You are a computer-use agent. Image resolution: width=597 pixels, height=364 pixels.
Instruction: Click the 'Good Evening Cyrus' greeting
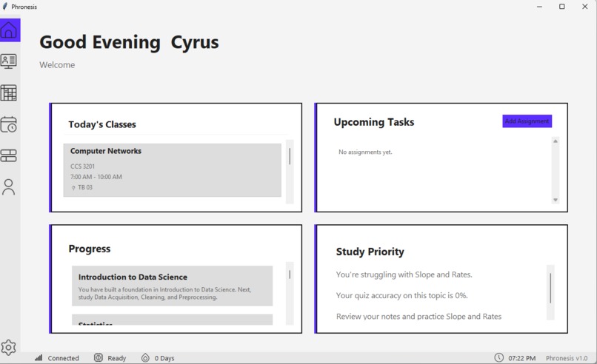[x=129, y=42]
